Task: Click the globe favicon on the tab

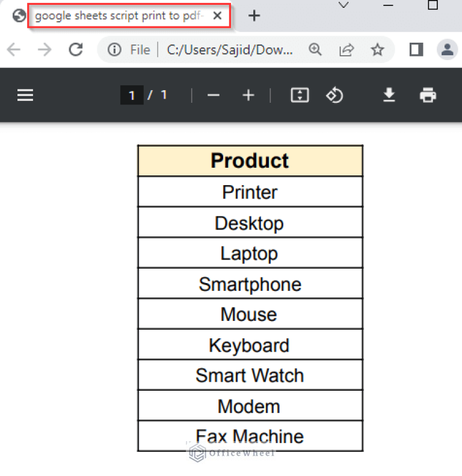Action: [x=19, y=16]
